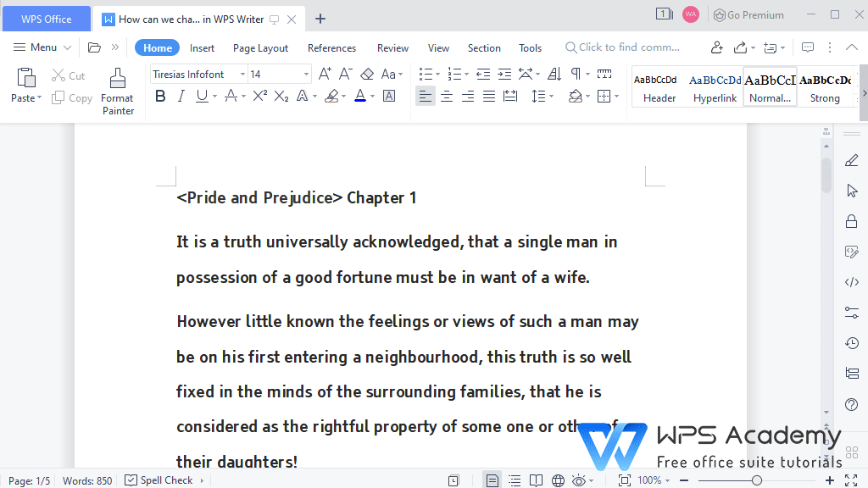Open the References tab
Image resolution: width=868 pixels, height=488 pixels.
pos(331,48)
